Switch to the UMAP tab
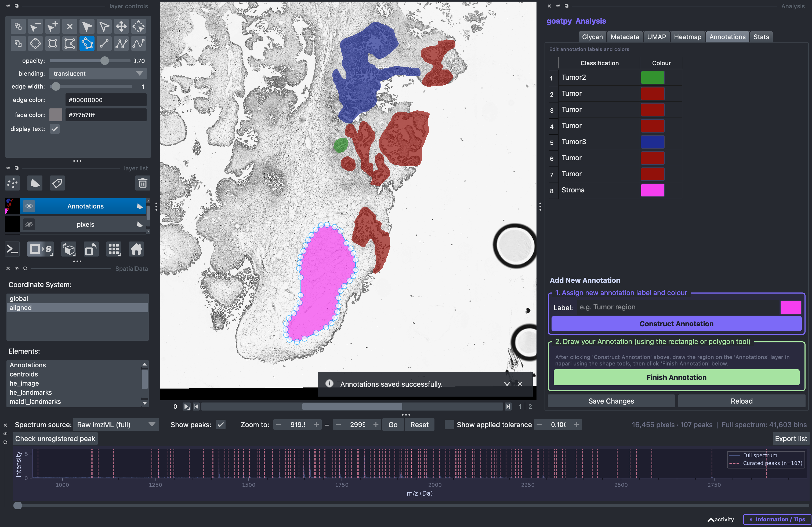The image size is (812, 527). pos(657,37)
